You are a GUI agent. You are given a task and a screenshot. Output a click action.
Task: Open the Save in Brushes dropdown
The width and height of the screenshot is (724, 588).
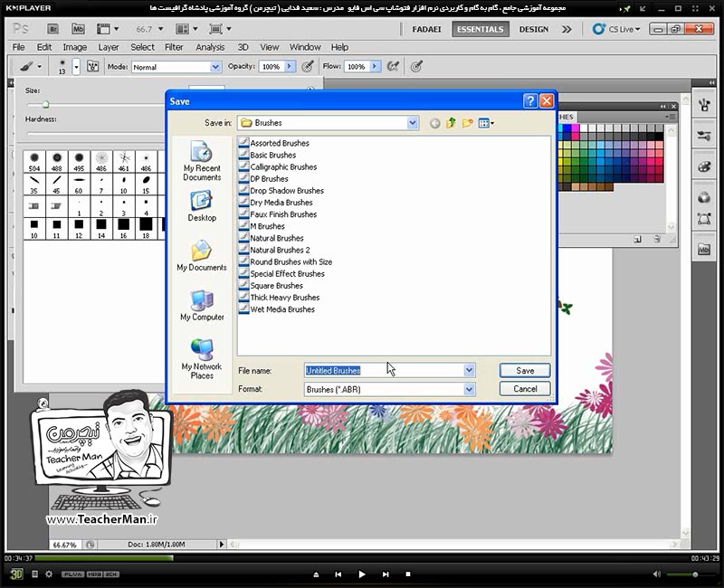328,123
